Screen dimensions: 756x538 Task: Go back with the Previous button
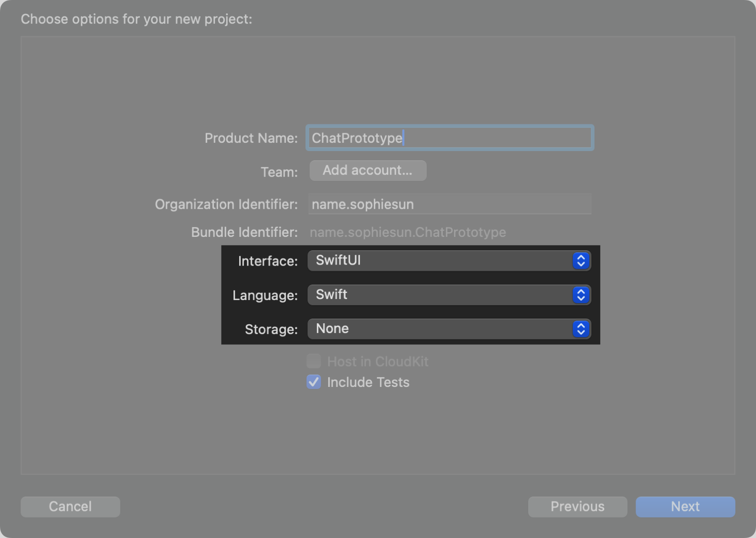click(x=578, y=507)
